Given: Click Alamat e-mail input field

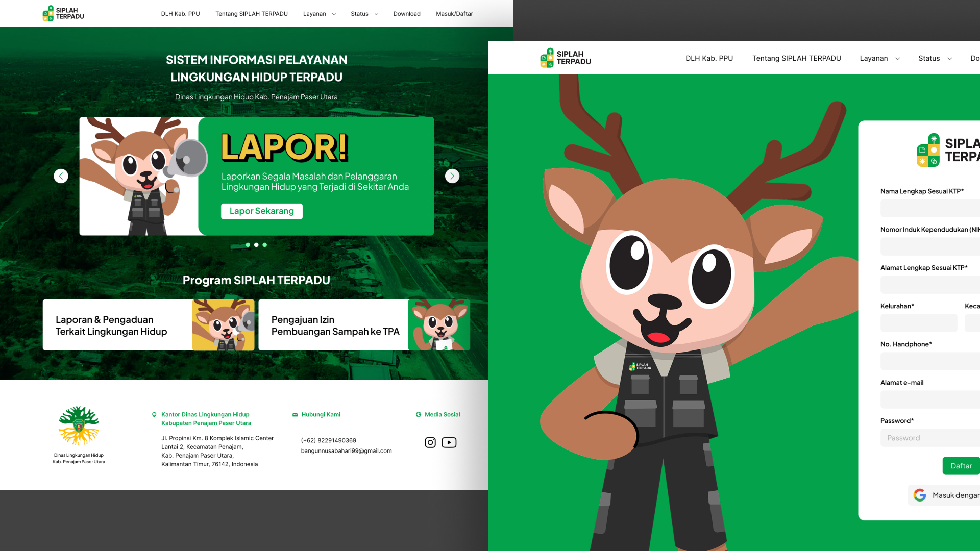Looking at the screenshot, I should pyautogui.click(x=930, y=399).
